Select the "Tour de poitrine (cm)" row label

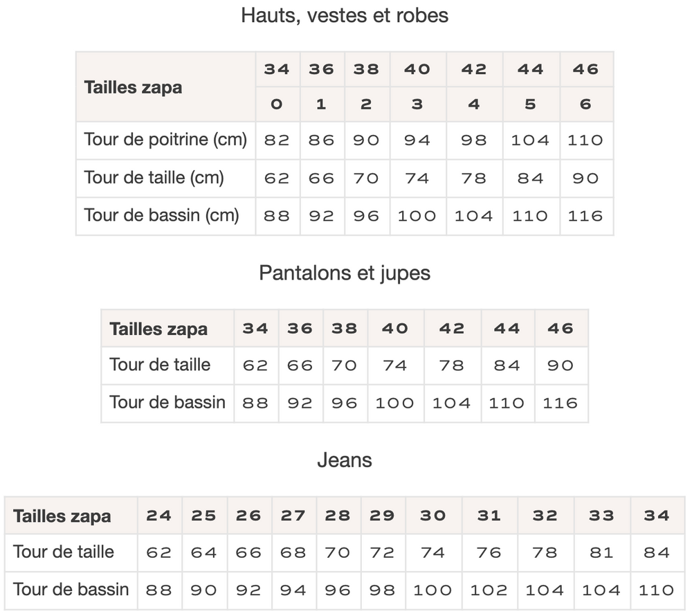pyautogui.click(x=165, y=140)
